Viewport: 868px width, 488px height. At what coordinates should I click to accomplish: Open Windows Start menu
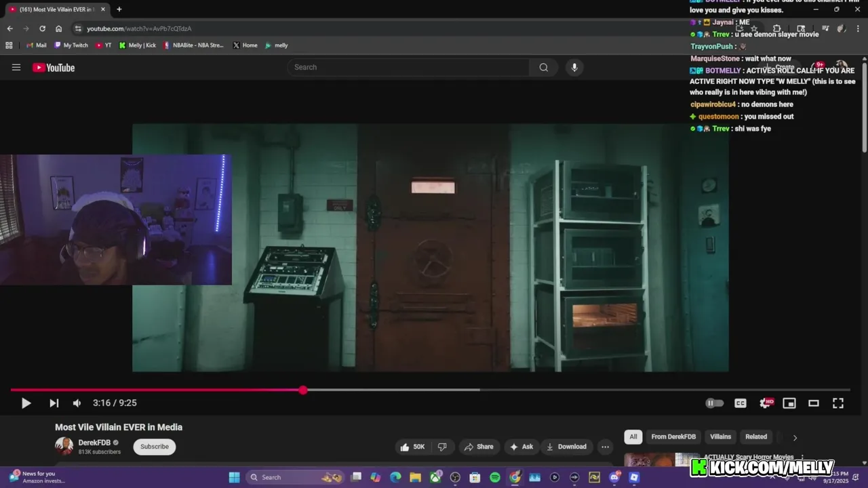(234, 477)
